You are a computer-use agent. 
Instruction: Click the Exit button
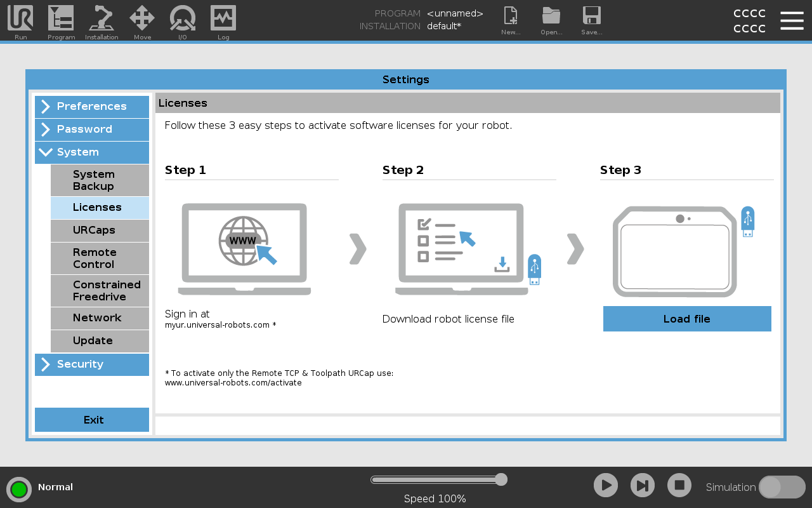(x=92, y=420)
